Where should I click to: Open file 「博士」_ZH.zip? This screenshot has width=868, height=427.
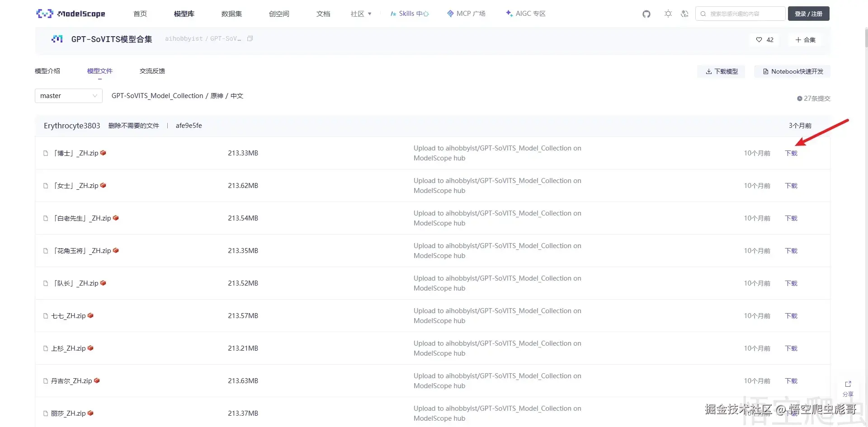pyautogui.click(x=75, y=153)
